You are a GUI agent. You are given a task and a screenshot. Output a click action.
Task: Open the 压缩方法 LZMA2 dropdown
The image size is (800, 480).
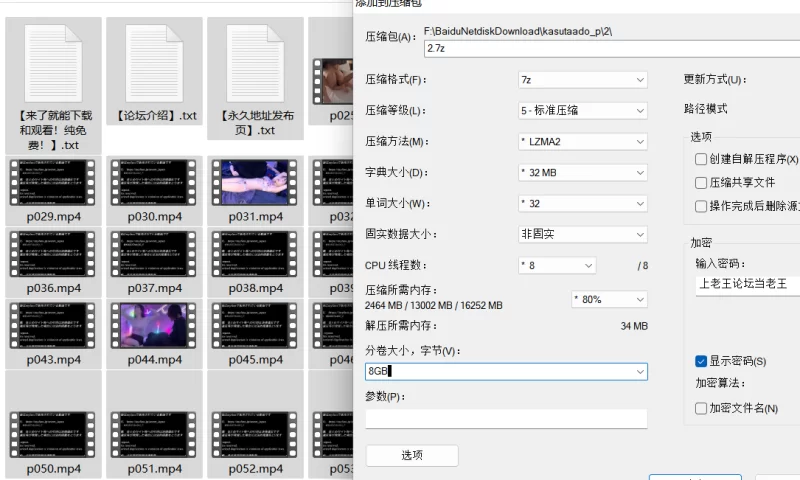pyautogui.click(x=581, y=142)
